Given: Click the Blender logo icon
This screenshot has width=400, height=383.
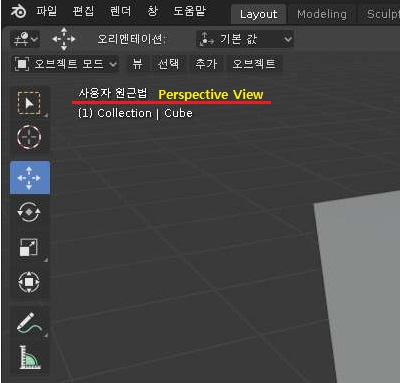Looking at the screenshot, I should point(18,12).
